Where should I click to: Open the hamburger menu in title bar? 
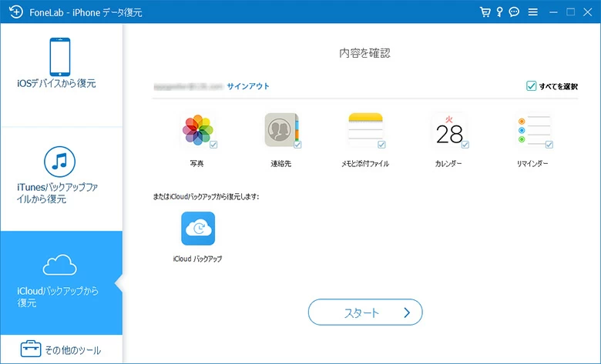(x=532, y=12)
